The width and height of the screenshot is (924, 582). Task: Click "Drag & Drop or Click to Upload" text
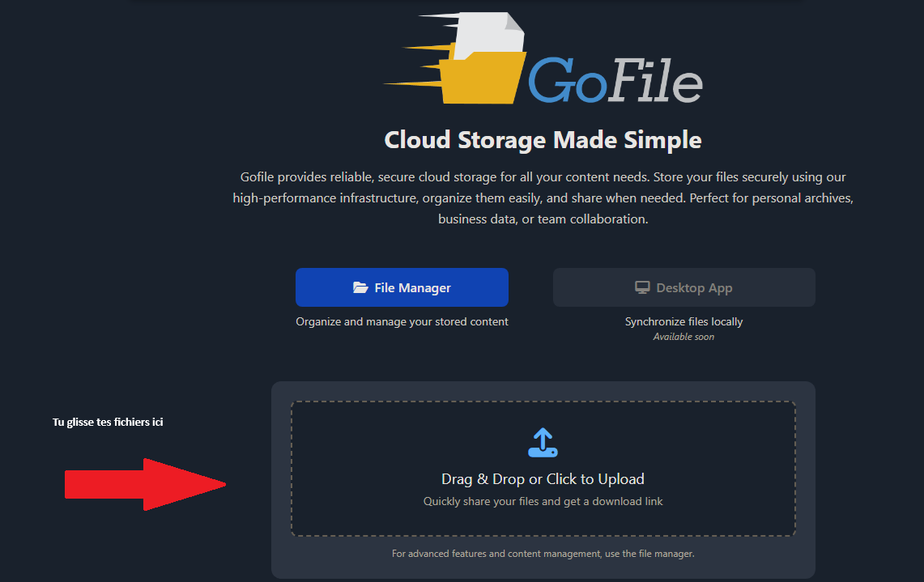tap(543, 479)
